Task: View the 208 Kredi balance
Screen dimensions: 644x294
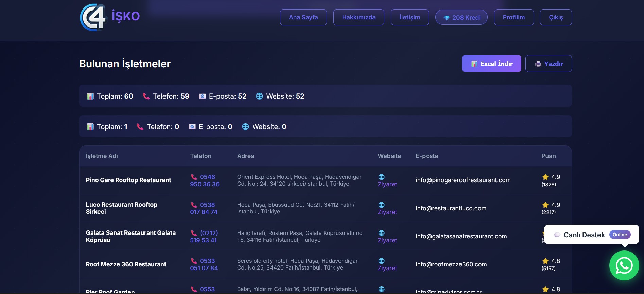Action: pyautogui.click(x=462, y=17)
